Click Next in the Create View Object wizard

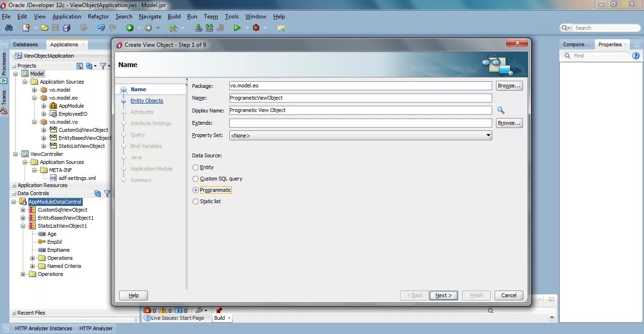443,295
